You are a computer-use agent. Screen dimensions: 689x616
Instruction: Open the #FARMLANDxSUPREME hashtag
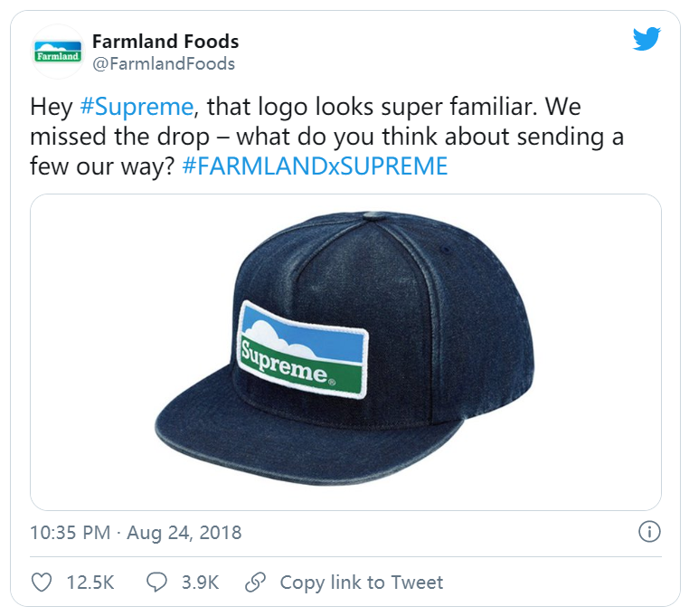[x=315, y=166]
